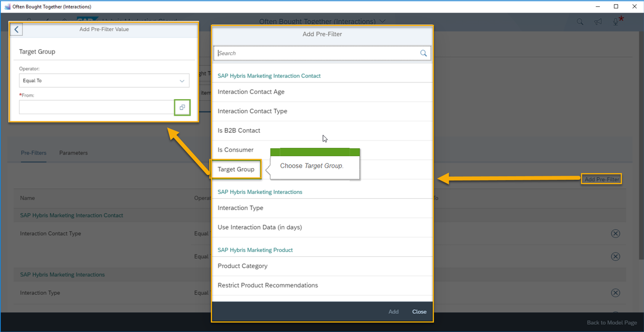Click the Add Pre-Filter button
Image resolution: width=644 pixels, height=332 pixels.
(601, 179)
